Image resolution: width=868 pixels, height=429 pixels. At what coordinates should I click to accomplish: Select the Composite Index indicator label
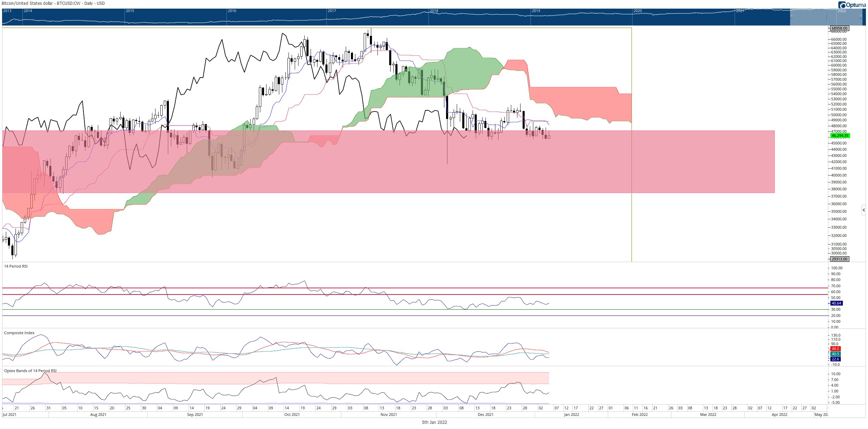click(19, 333)
